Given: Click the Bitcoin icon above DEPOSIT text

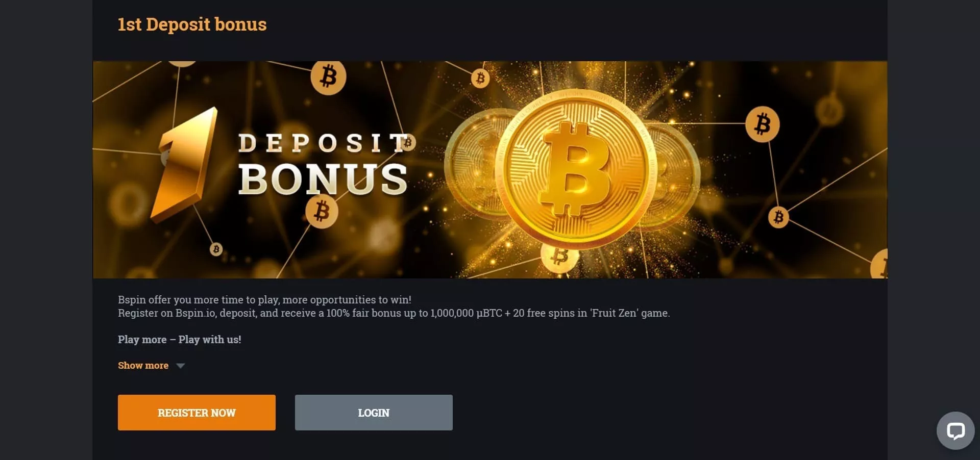Looking at the screenshot, I should pos(328,77).
